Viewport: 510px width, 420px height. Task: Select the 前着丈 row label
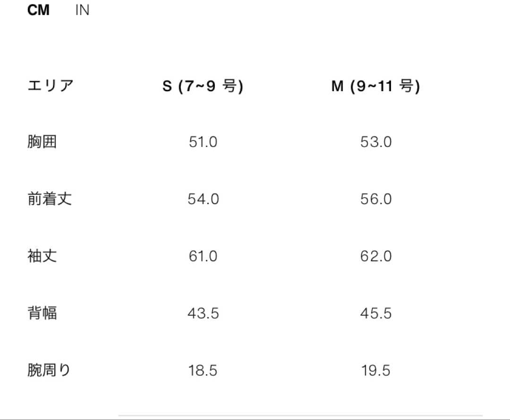pyautogui.click(x=50, y=199)
